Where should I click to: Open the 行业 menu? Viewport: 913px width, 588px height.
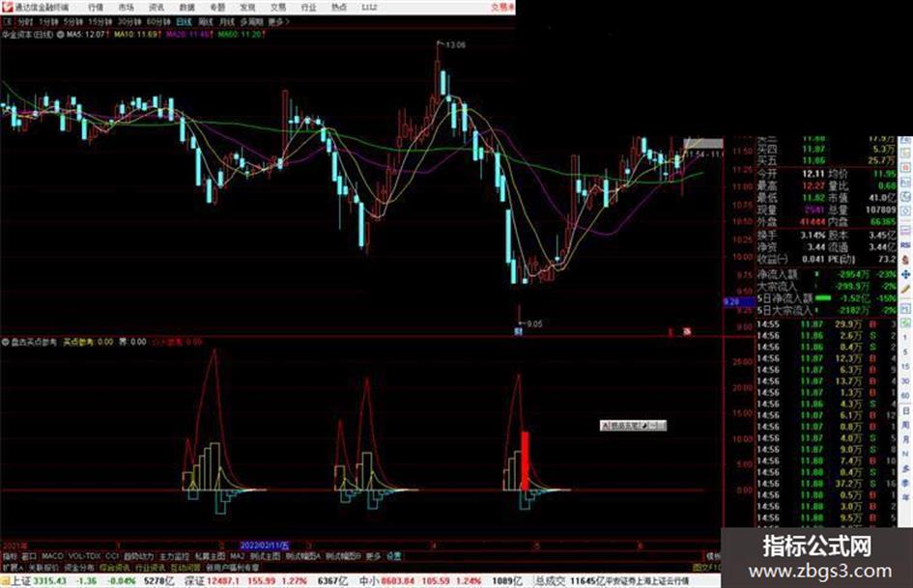pyautogui.click(x=308, y=8)
